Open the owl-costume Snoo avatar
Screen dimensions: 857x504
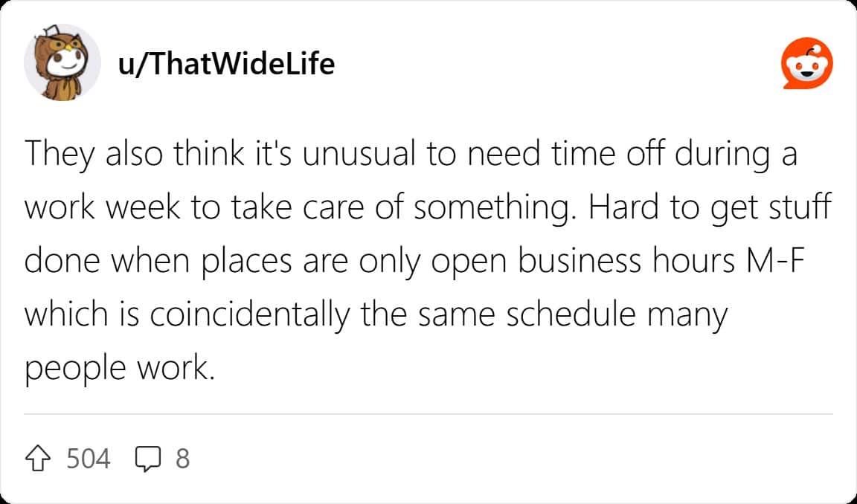[62, 62]
